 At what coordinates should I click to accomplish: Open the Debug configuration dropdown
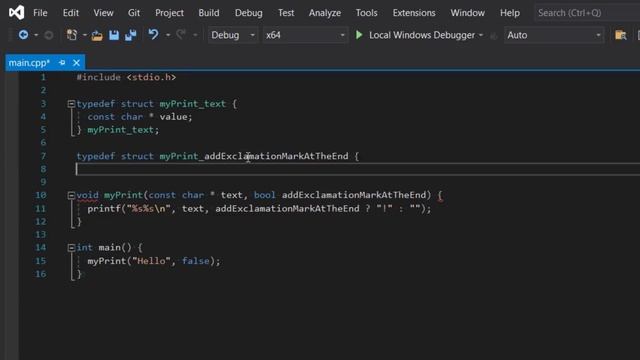pos(233,35)
